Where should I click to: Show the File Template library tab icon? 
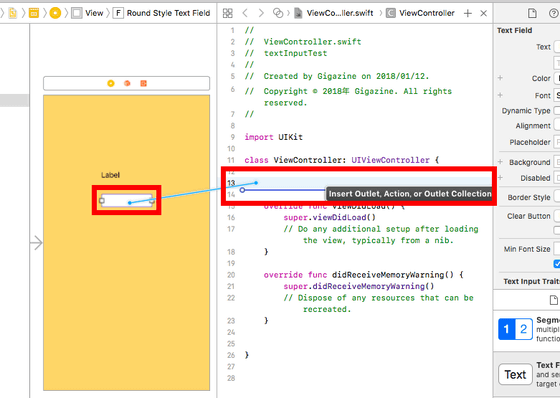pos(553,300)
